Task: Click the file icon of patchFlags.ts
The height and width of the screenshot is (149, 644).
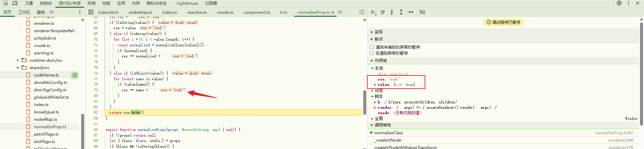Action: pyautogui.click(x=28, y=134)
